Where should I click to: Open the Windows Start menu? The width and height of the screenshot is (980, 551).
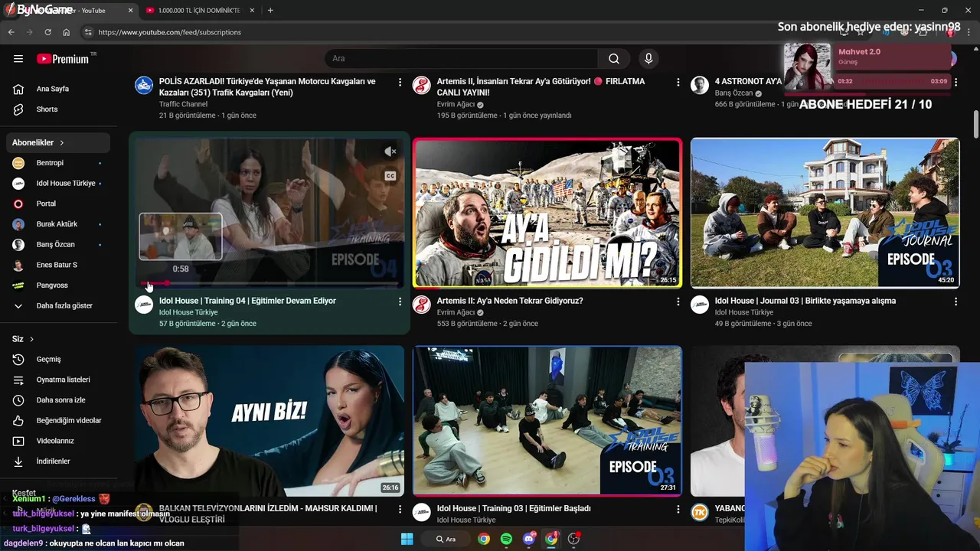tap(407, 539)
